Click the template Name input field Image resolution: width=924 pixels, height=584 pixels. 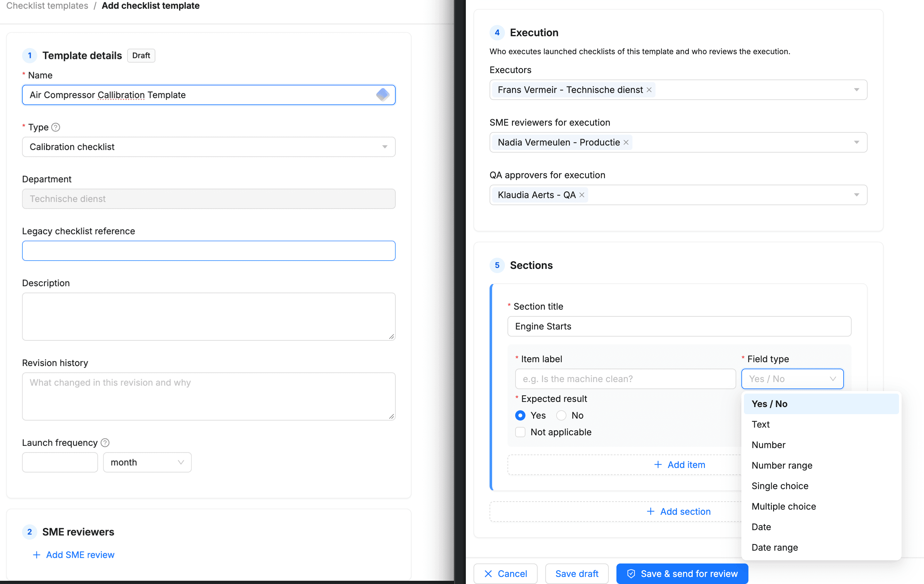coord(209,95)
